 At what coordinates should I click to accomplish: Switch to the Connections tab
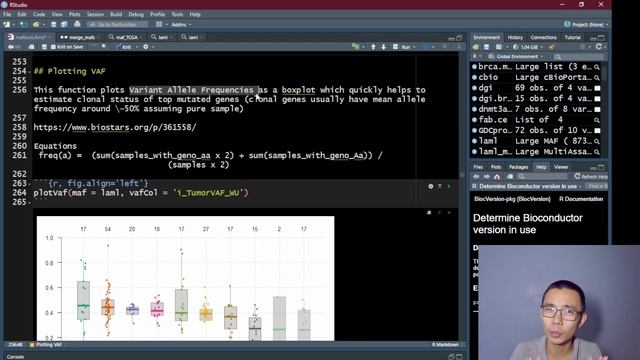point(543,38)
